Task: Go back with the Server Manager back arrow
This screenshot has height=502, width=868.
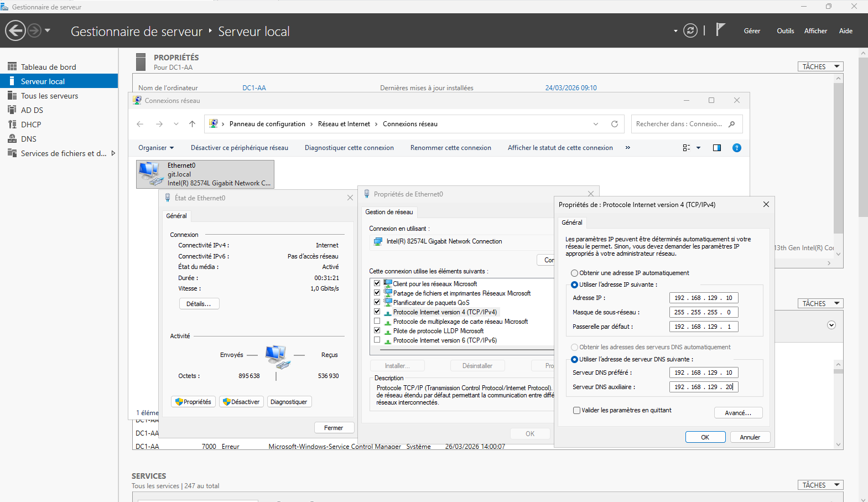Action: (x=15, y=30)
